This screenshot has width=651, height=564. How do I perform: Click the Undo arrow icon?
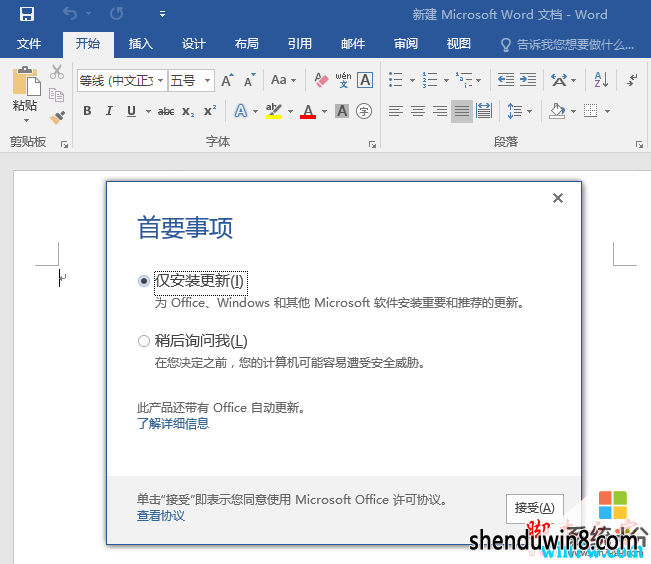[70, 14]
